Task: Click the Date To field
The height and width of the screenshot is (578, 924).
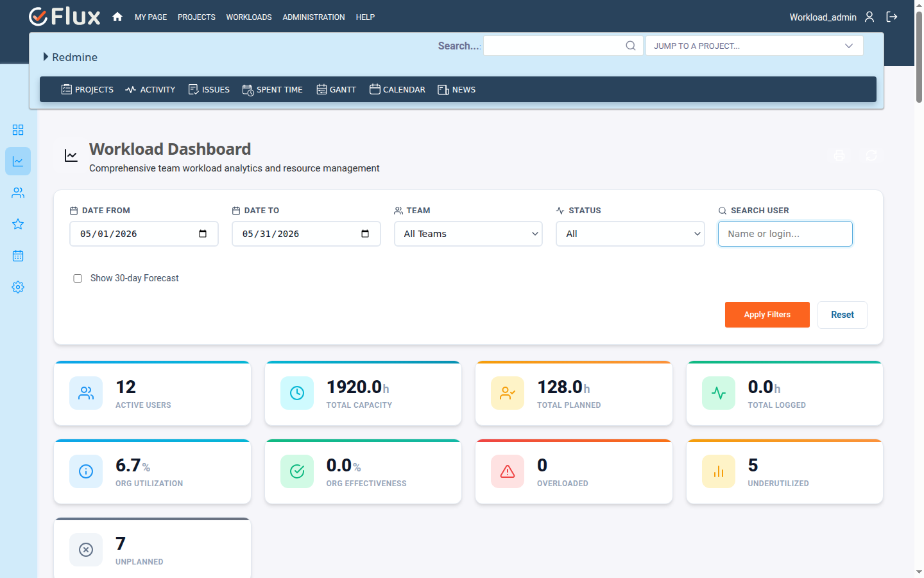Action: 306,234
